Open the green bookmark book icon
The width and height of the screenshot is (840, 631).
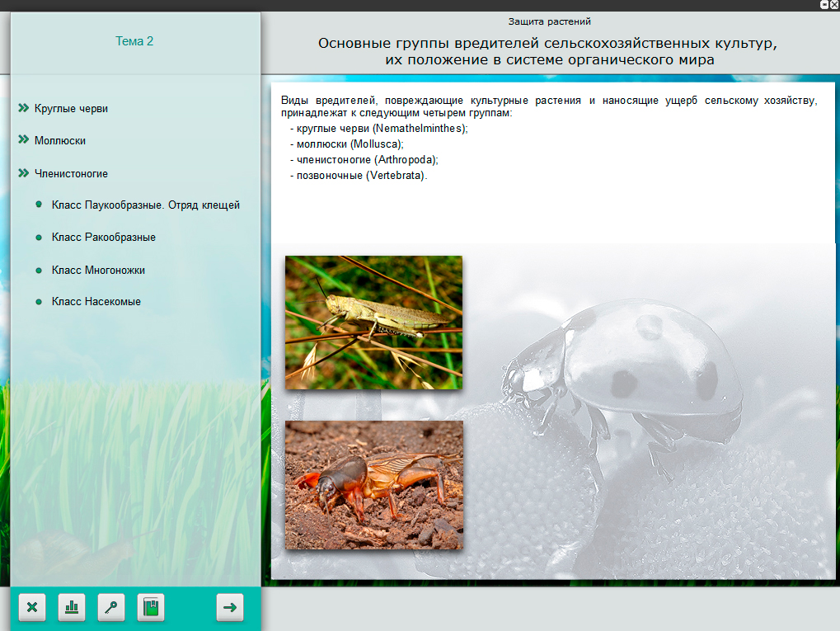point(151,607)
